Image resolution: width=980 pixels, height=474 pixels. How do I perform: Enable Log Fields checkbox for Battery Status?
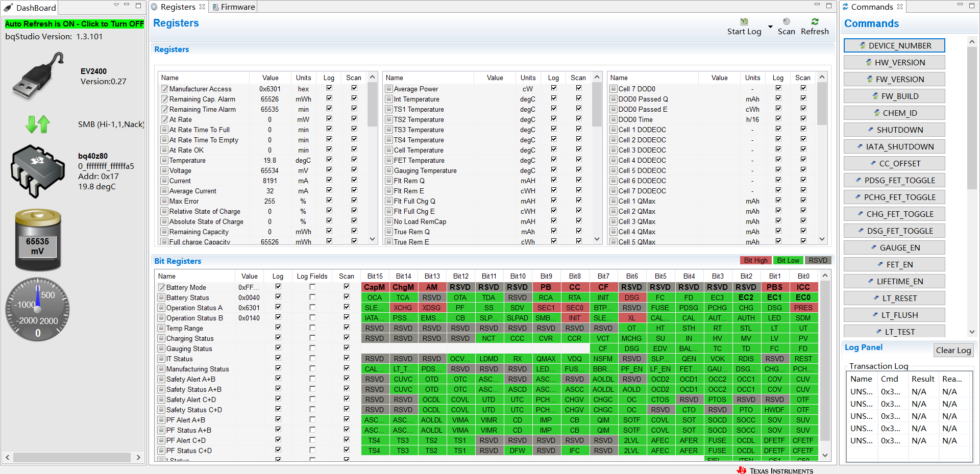coord(312,297)
